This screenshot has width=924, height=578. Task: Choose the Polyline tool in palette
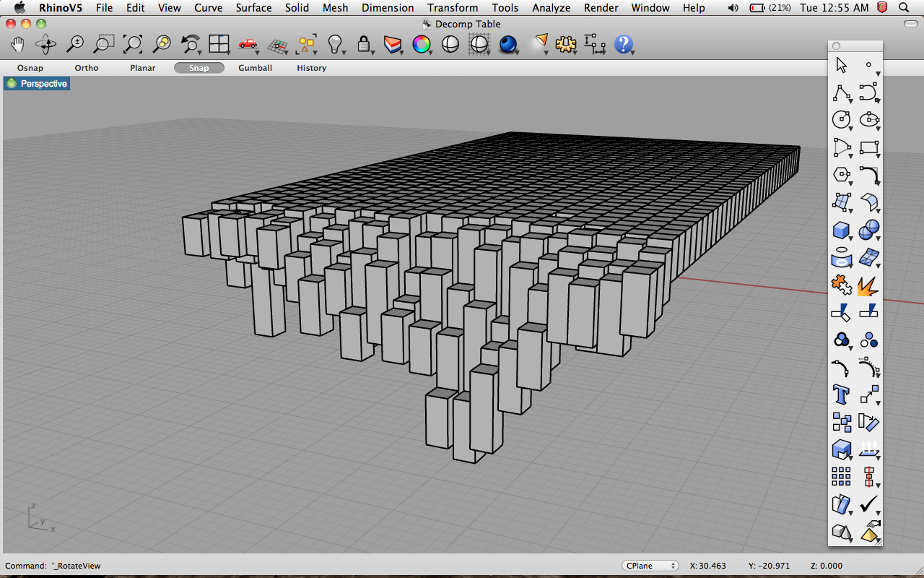click(x=842, y=92)
